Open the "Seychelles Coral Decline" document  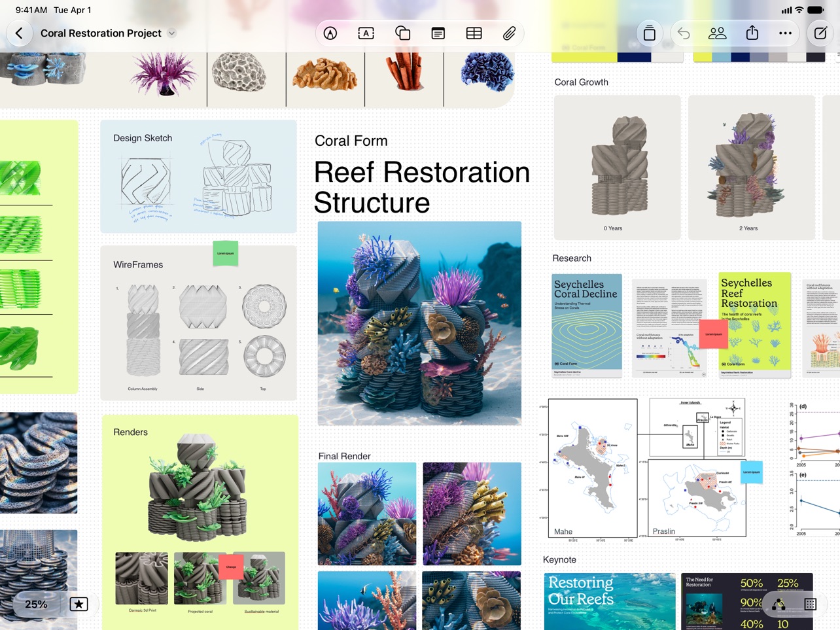587,325
